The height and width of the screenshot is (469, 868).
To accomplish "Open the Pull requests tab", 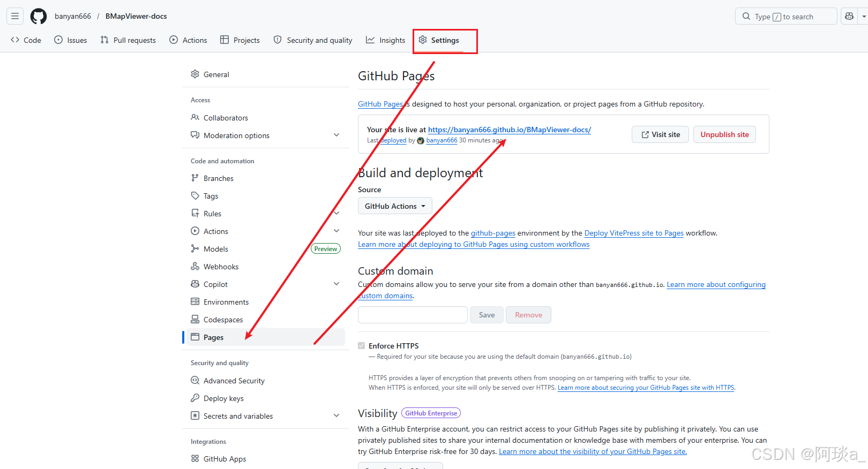I will (x=128, y=40).
